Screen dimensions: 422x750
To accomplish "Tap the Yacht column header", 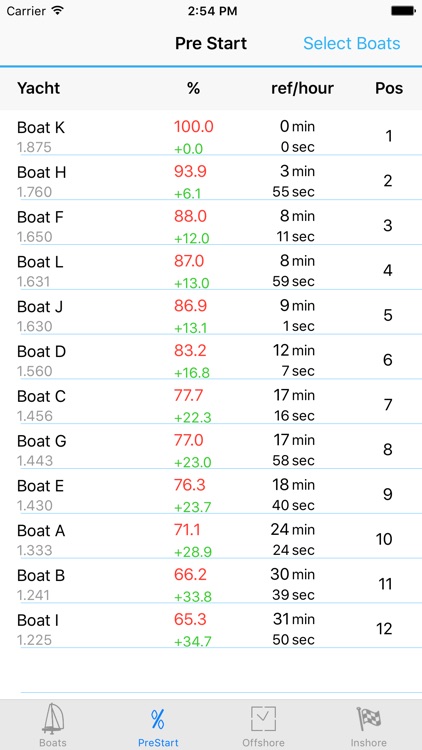I will pos(38,88).
